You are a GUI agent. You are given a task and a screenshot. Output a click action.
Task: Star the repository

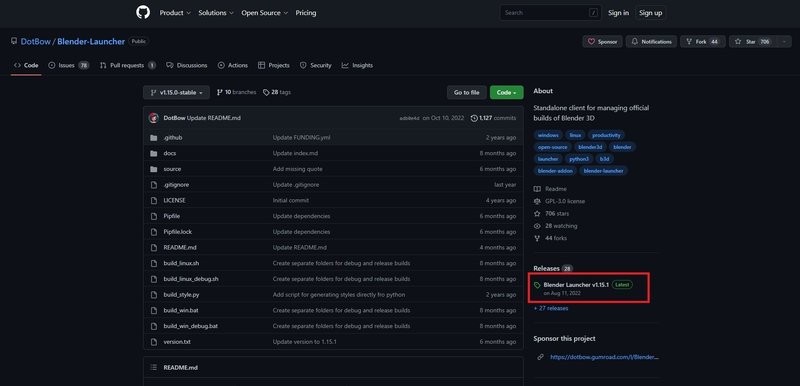752,42
